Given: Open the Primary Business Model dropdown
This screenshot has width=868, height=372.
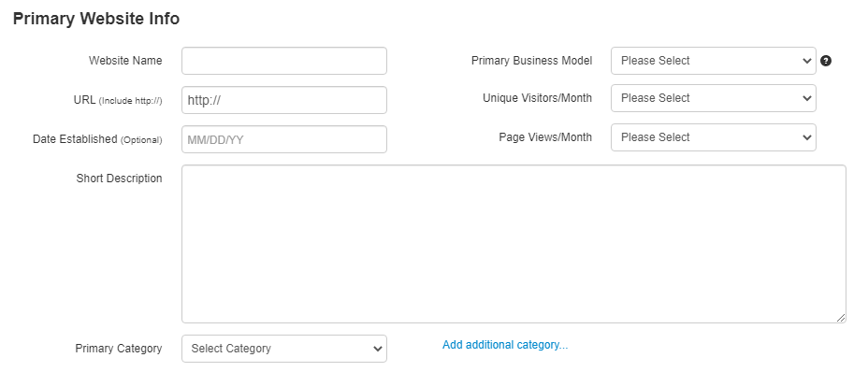Looking at the screenshot, I should tap(713, 61).
